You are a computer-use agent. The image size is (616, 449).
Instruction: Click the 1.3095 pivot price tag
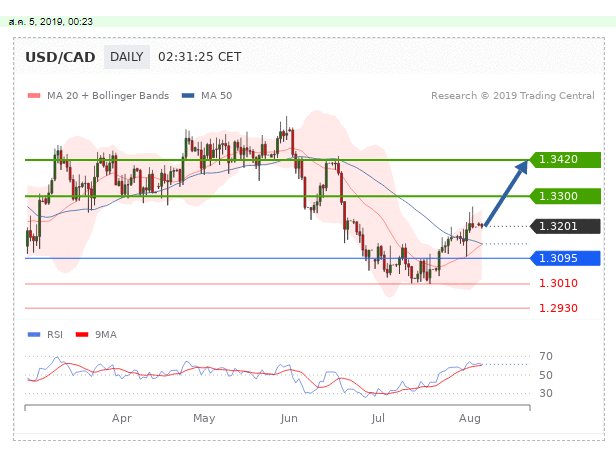click(x=565, y=258)
